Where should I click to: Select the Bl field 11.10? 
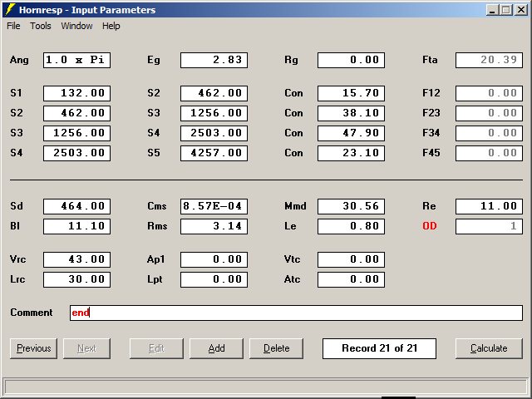[76, 226]
